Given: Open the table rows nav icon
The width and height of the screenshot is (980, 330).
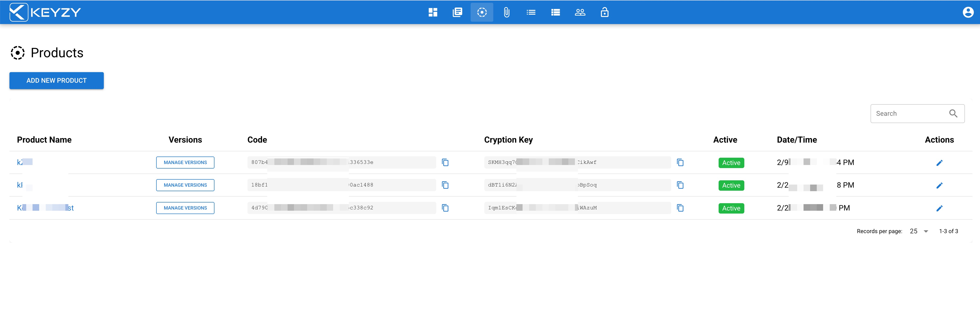Looking at the screenshot, I should pyautogui.click(x=555, y=12).
